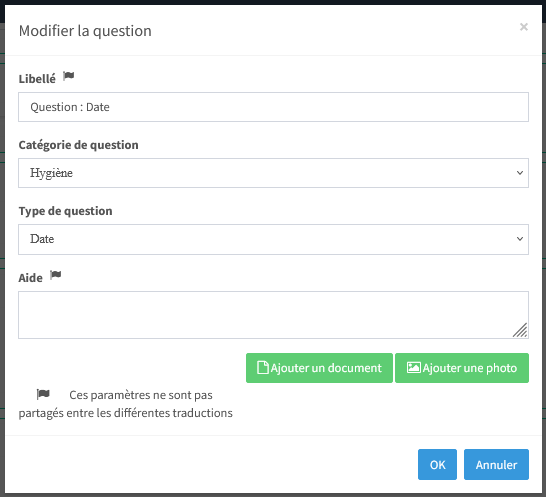
Task: Click the chevron arrow of the Date select
Action: 520,239
